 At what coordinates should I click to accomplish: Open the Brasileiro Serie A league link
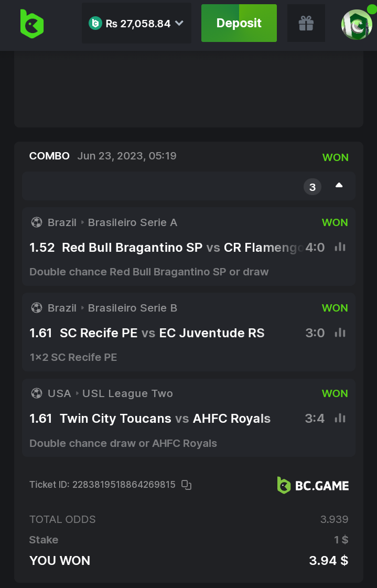133,222
